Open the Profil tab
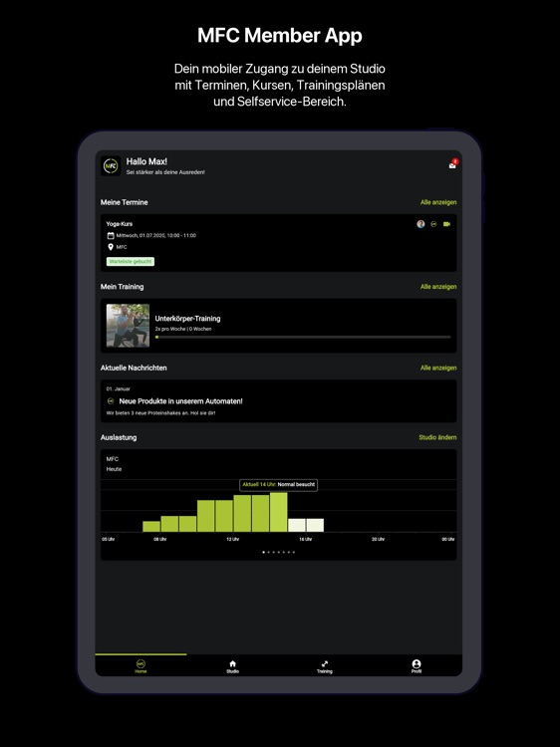Screen dimensions: 560x747 click(x=417, y=666)
